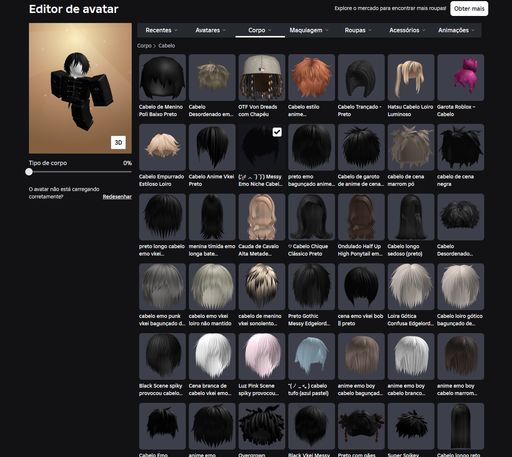Select cabelo emo vkei loiro não mantido
The image size is (512, 457).
(x=212, y=286)
